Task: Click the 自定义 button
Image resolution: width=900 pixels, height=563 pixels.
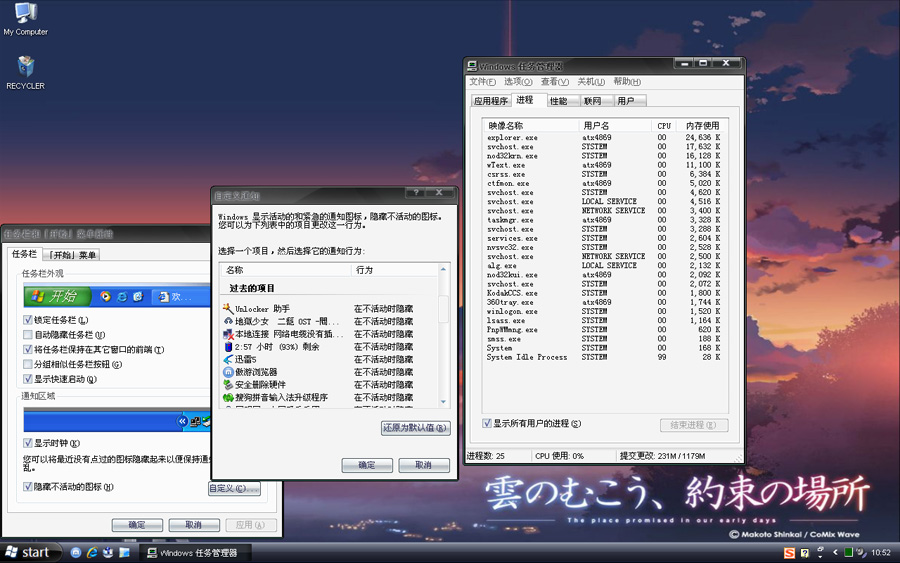Action: coord(234,489)
